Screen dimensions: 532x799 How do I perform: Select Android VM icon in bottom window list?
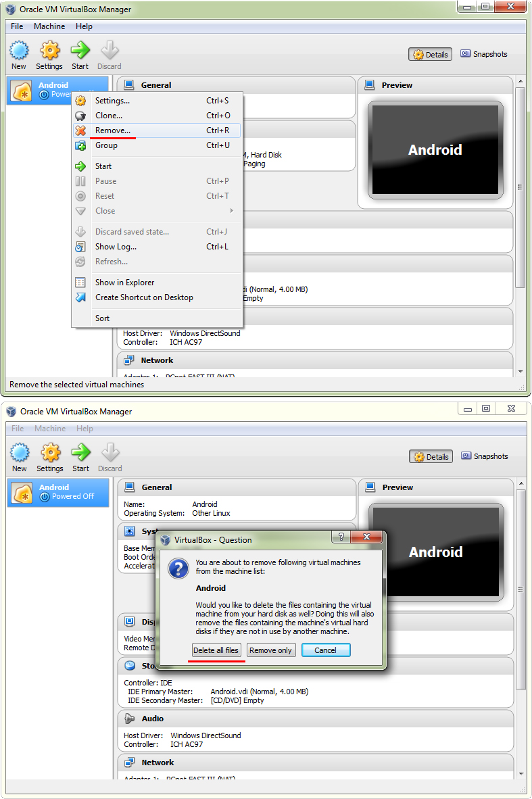(22, 493)
